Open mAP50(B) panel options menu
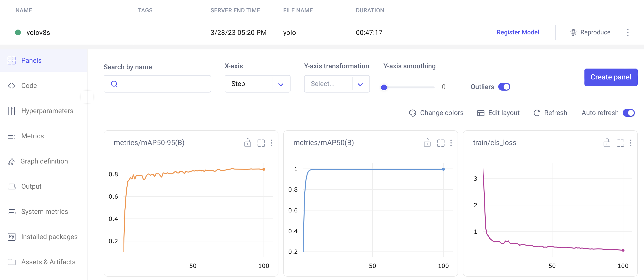Viewport: 644px width, 280px height. click(x=451, y=143)
